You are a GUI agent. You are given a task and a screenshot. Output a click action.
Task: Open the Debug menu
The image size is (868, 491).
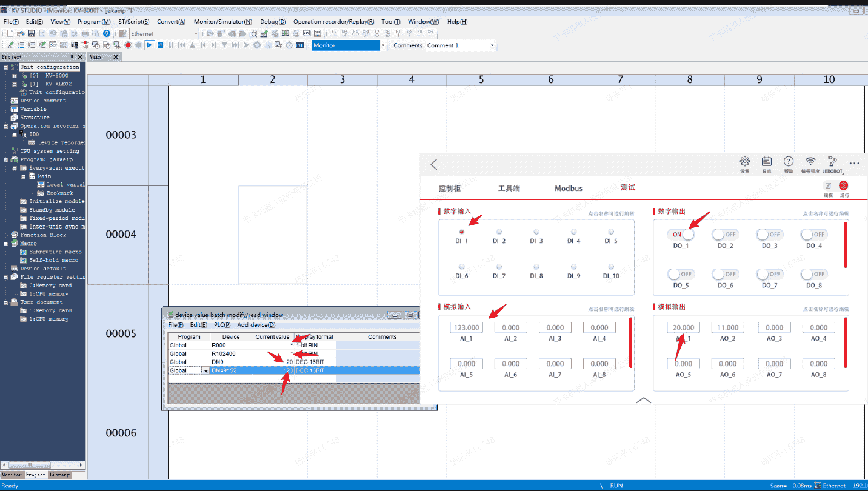[273, 21]
